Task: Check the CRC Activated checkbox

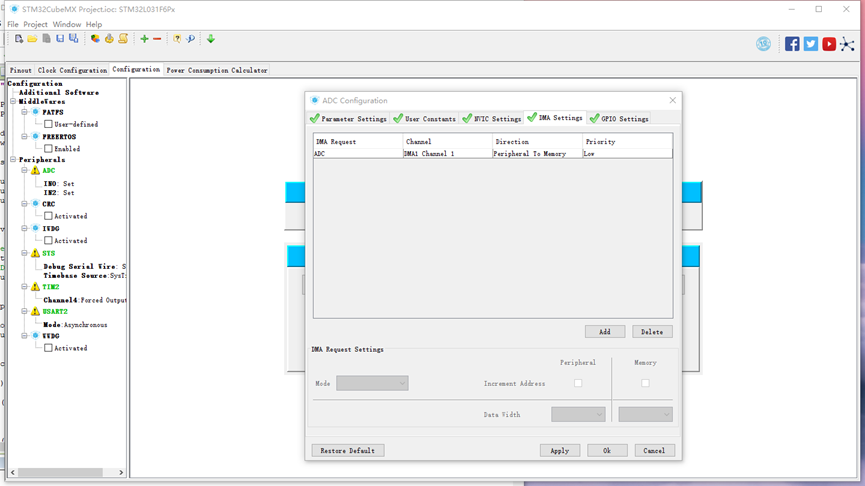Action: (49, 216)
